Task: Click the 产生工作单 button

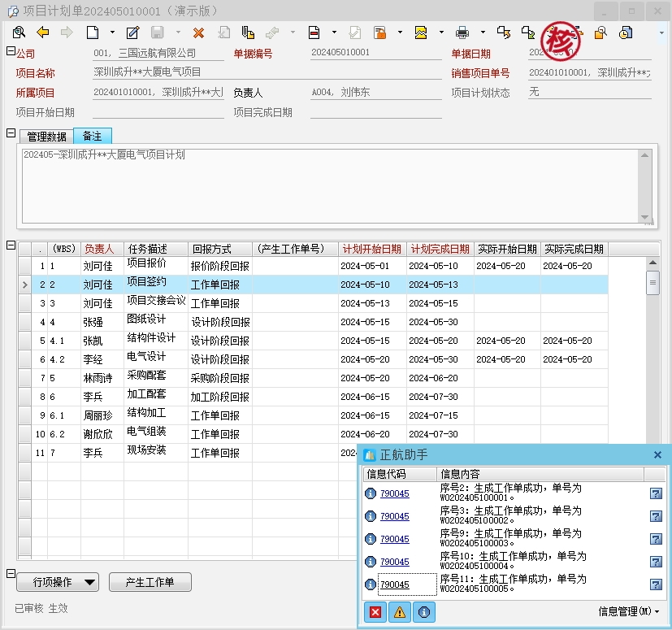Action: pos(150,582)
